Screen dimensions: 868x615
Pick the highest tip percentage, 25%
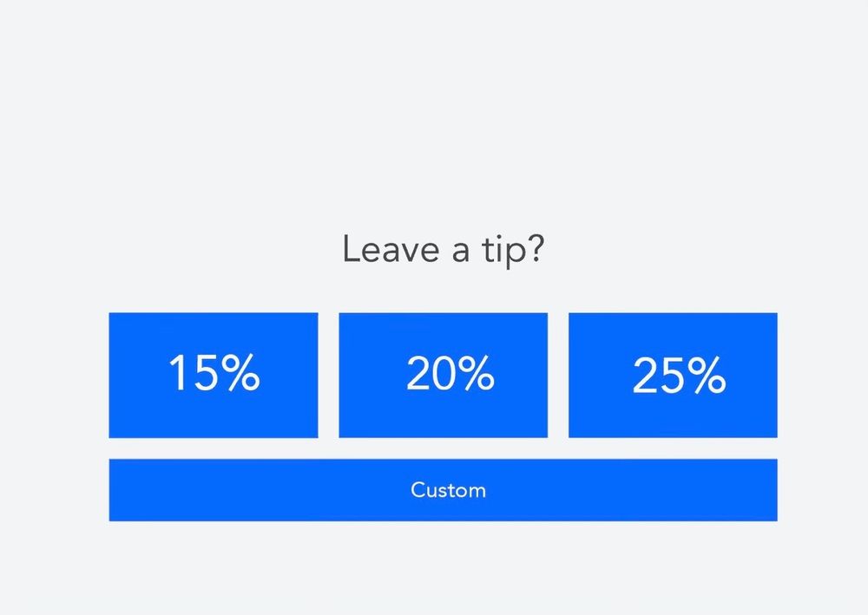pyautogui.click(x=673, y=375)
